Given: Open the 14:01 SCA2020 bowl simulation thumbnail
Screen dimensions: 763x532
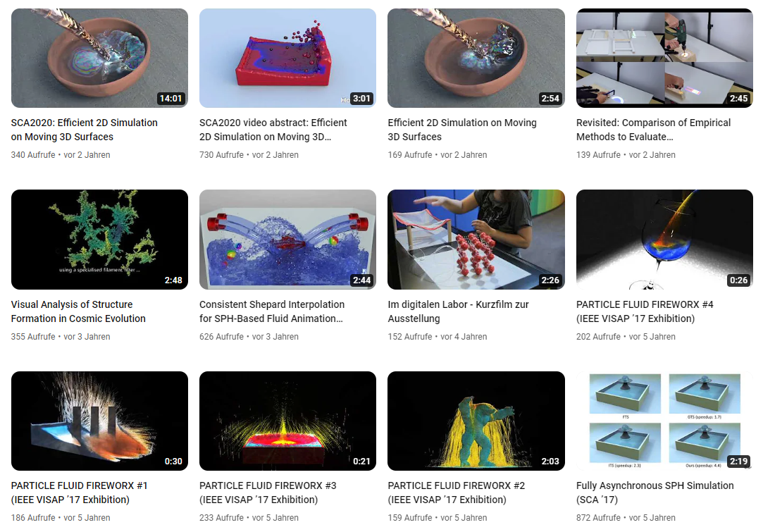Looking at the screenshot, I should (x=99, y=58).
